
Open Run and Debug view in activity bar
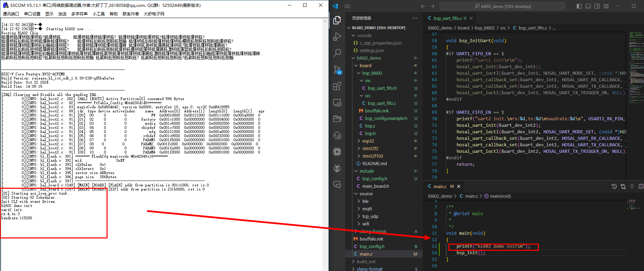click(337, 37)
